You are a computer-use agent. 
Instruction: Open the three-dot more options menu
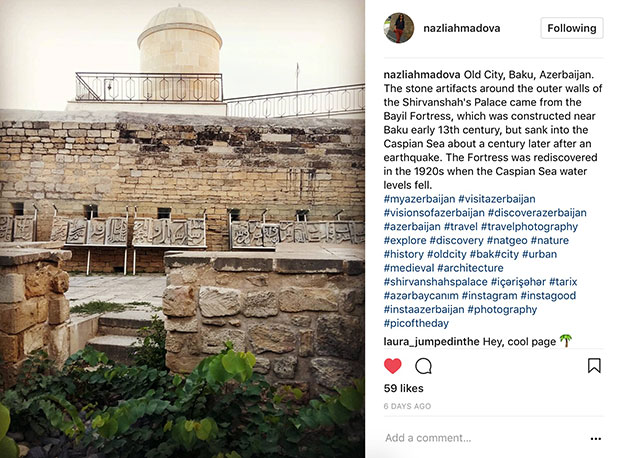click(x=595, y=438)
